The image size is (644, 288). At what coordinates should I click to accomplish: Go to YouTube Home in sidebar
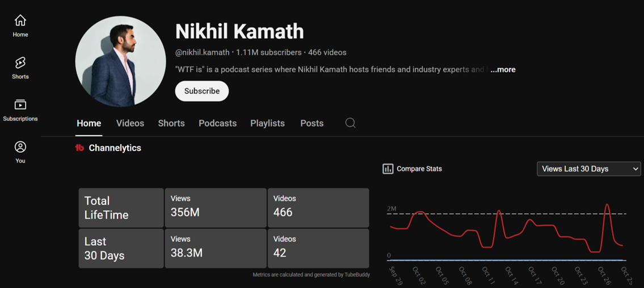pos(20,26)
